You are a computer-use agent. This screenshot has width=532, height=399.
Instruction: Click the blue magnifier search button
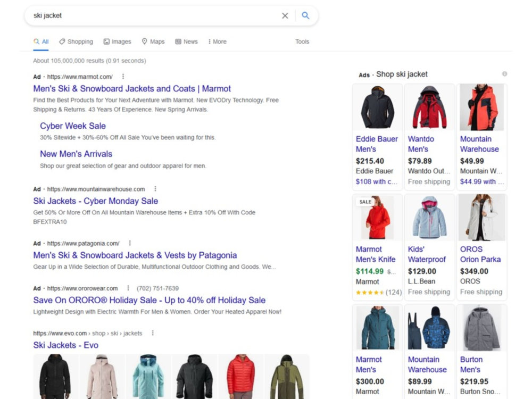305,15
